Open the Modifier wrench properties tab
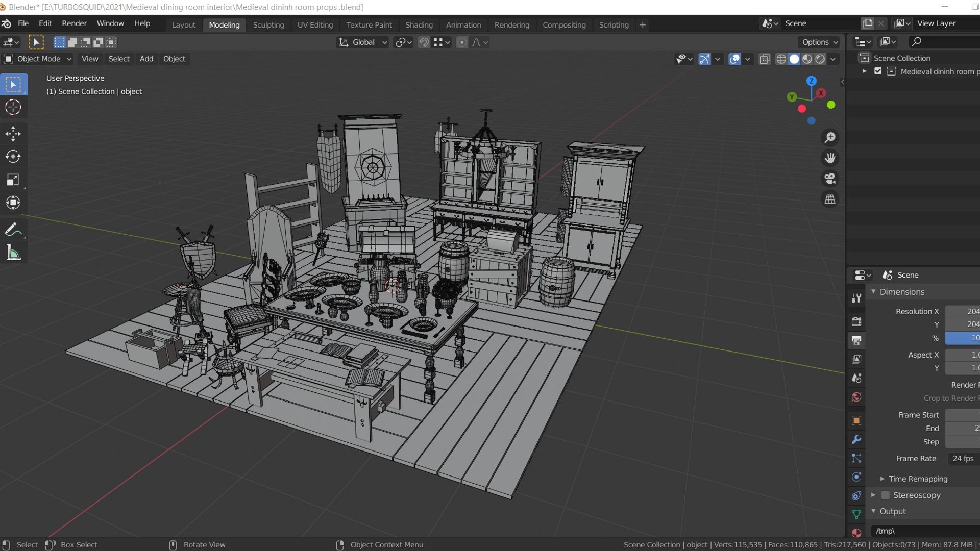 click(x=856, y=439)
